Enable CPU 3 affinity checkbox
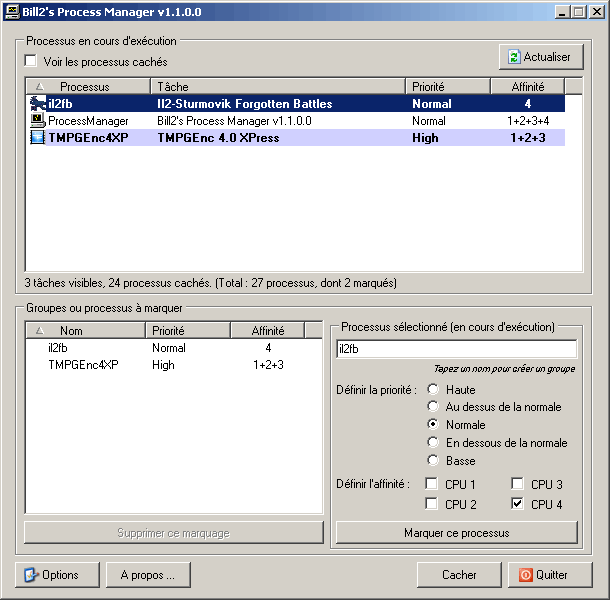The height and width of the screenshot is (600, 610). click(x=517, y=484)
